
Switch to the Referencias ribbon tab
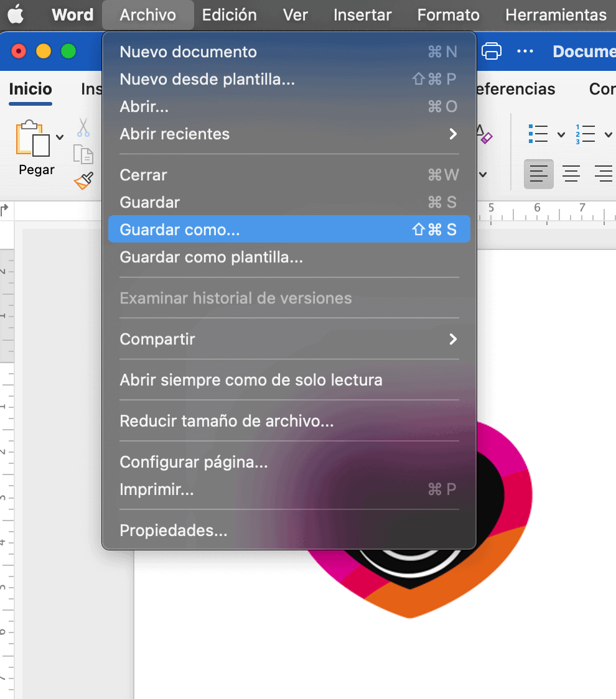click(516, 89)
